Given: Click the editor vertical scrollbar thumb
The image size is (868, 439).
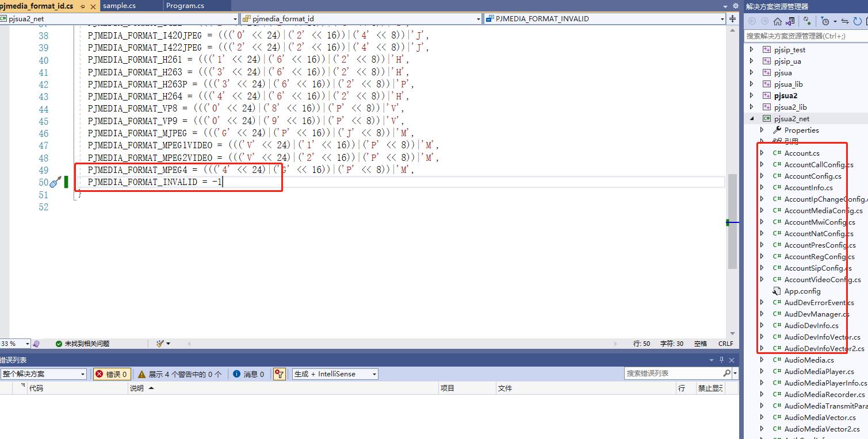Looking at the screenshot, I should click(732, 222).
